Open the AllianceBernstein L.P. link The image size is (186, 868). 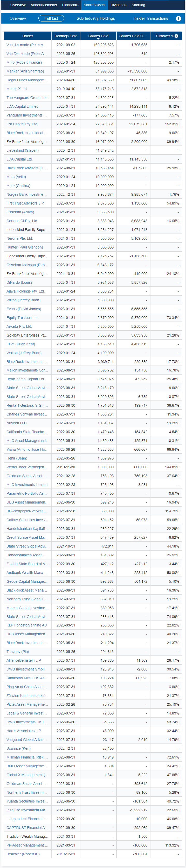(24, 660)
